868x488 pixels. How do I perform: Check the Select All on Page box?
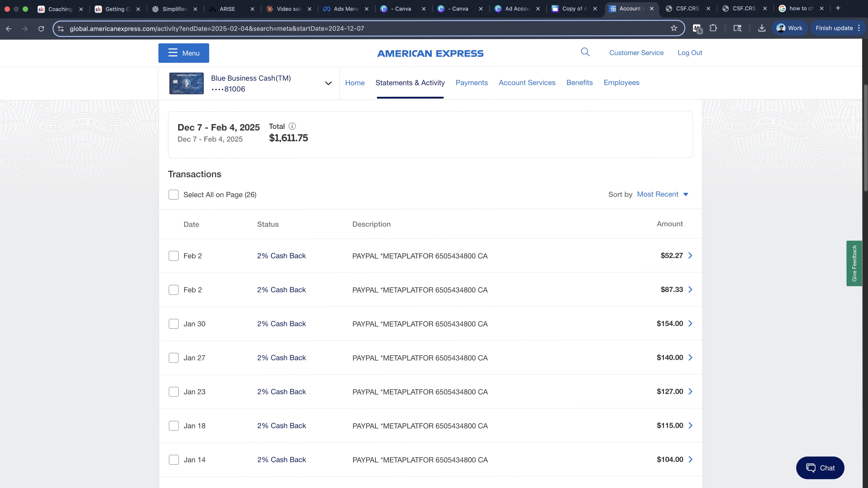[x=174, y=195]
